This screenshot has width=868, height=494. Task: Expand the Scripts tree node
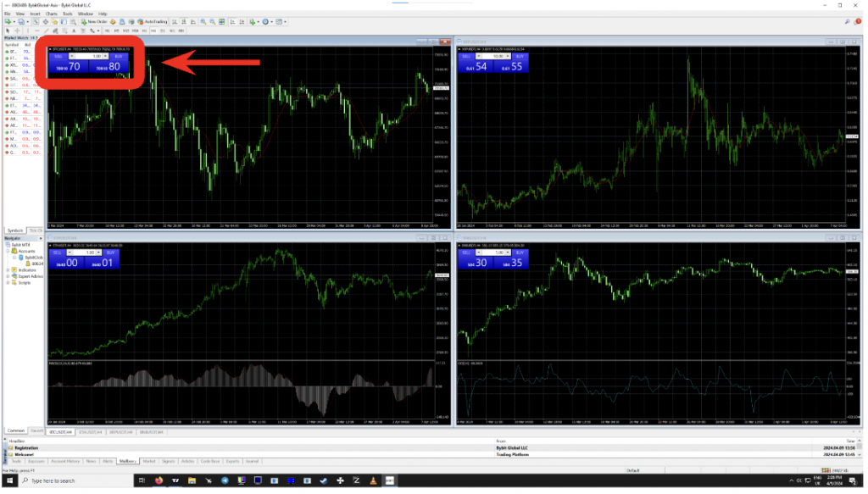coord(8,283)
